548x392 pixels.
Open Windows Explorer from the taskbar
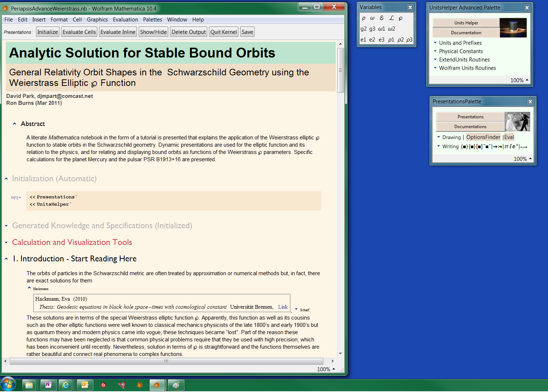(29, 385)
